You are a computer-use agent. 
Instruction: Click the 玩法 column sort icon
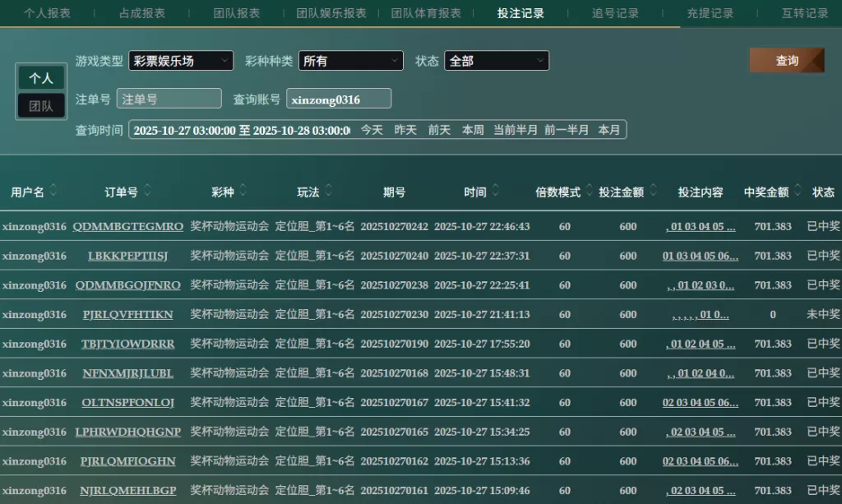tap(328, 192)
